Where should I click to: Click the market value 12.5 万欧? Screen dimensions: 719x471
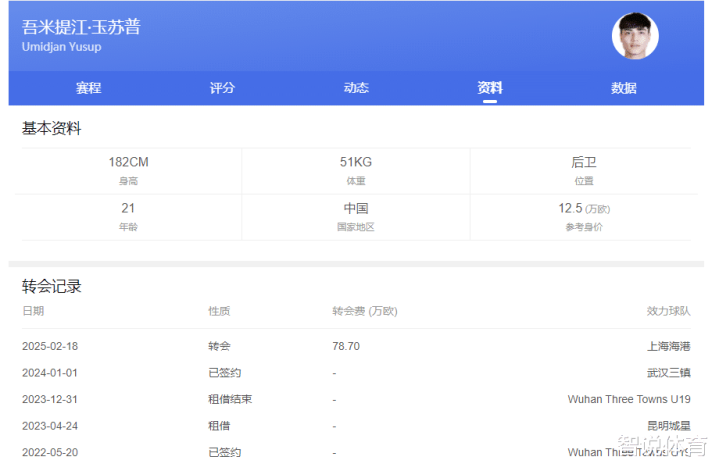coord(584,208)
